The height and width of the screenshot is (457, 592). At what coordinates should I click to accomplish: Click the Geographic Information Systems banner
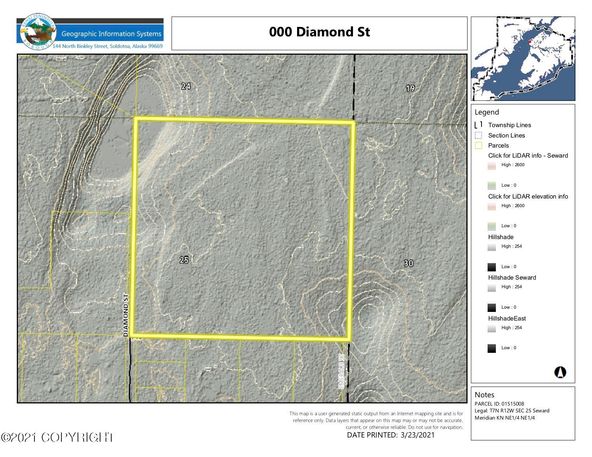click(111, 34)
